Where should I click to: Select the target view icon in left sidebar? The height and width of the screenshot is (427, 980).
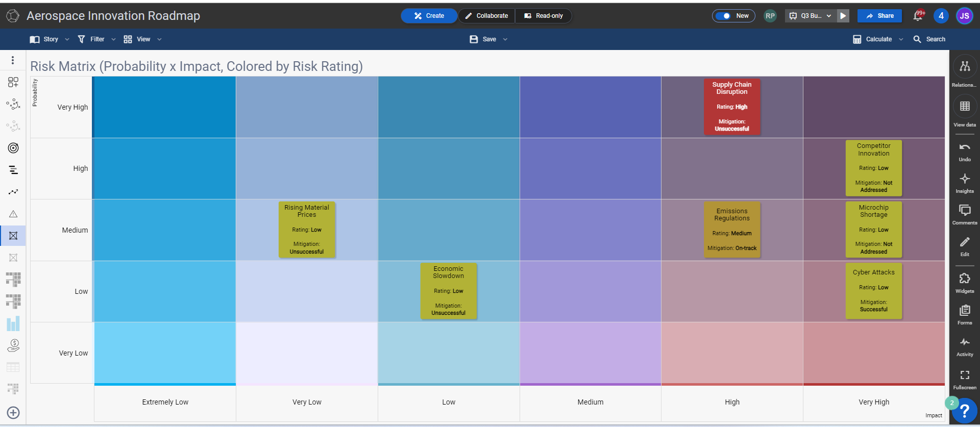tap(13, 148)
